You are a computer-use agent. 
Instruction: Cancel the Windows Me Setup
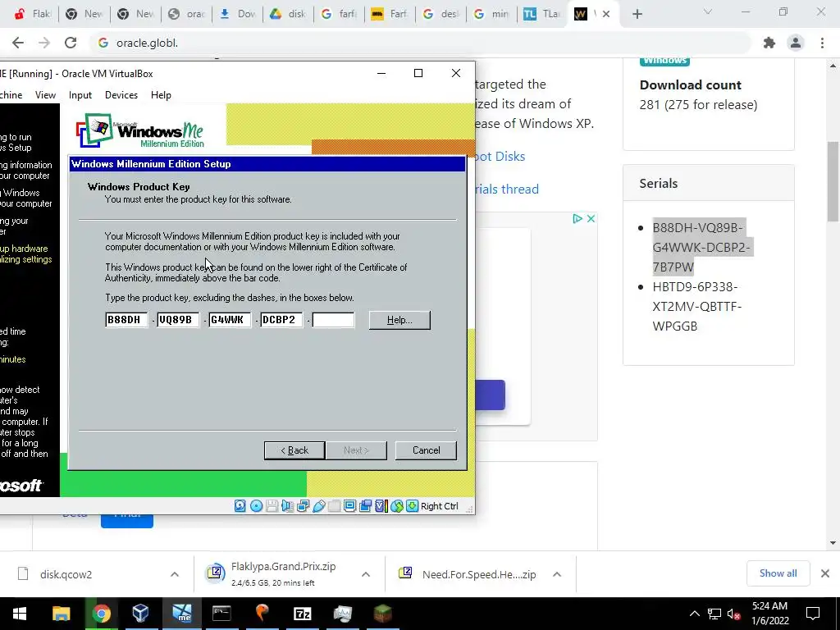click(426, 450)
